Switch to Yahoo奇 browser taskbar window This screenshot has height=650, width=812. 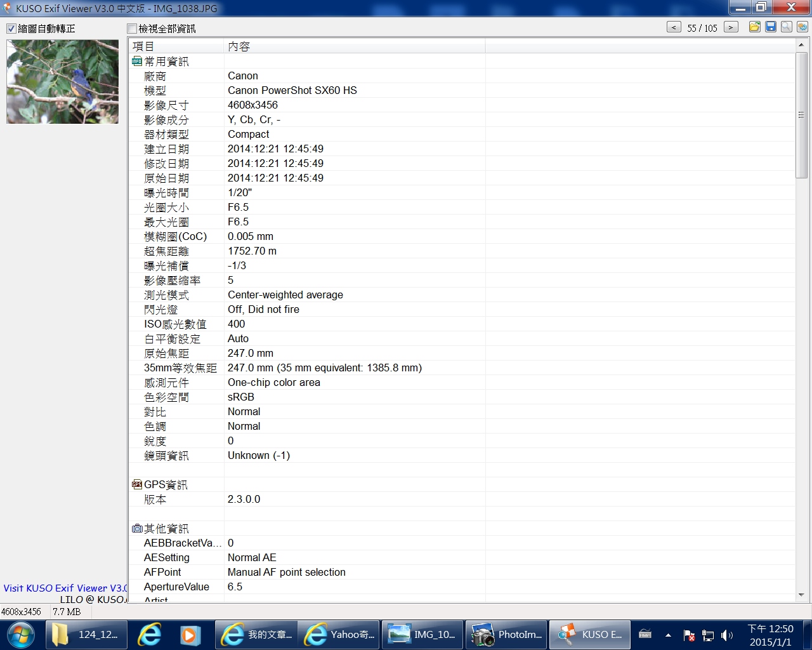click(x=339, y=635)
